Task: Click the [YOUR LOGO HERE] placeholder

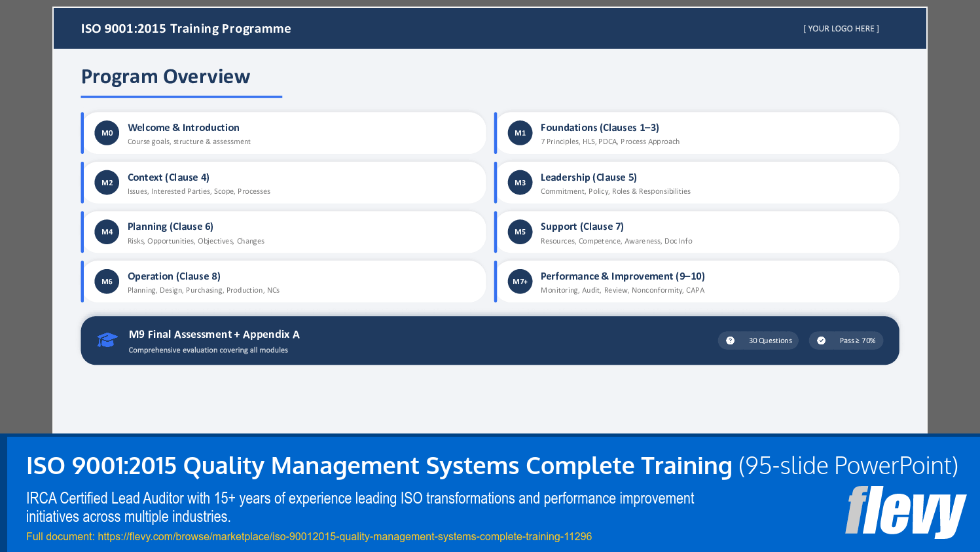Action: (841, 28)
